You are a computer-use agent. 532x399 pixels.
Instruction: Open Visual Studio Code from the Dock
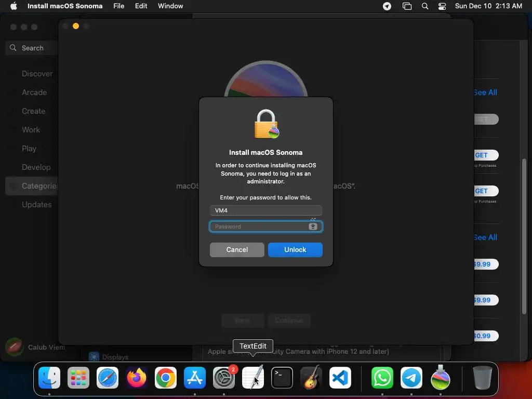pos(340,378)
